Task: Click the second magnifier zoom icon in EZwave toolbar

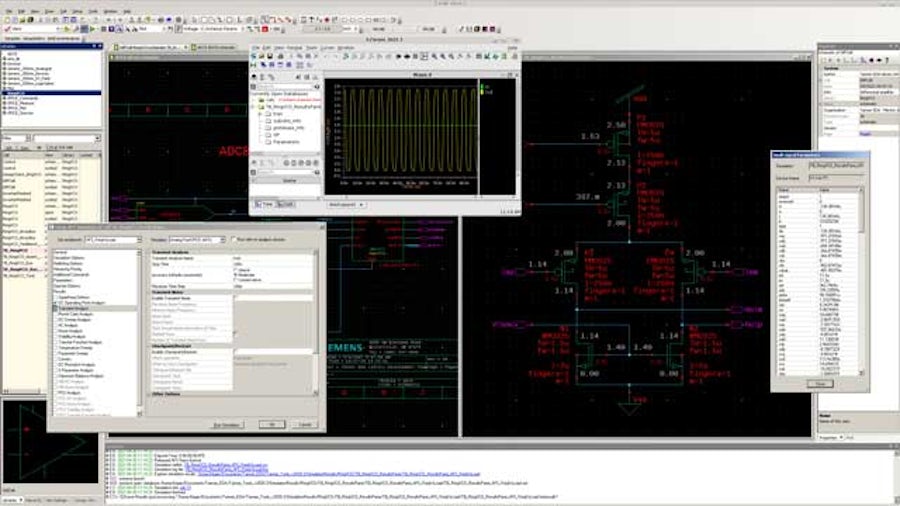Action: 443,56
